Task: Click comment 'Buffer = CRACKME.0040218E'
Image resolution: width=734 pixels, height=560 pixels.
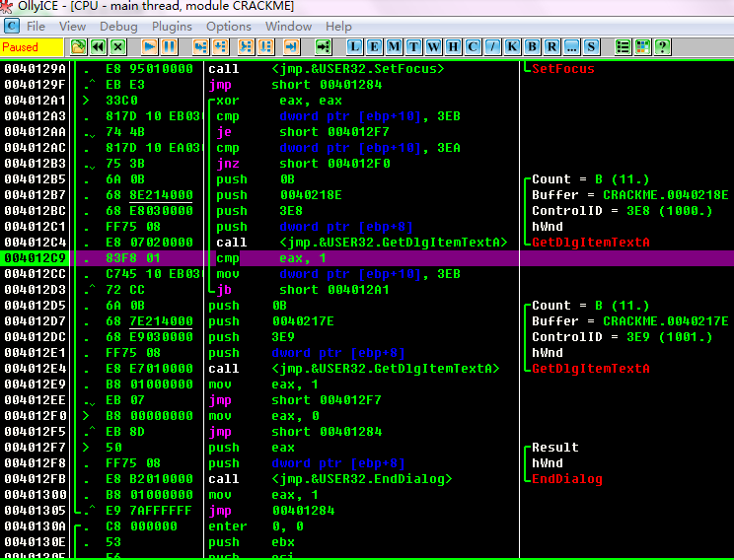Action: [630, 195]
